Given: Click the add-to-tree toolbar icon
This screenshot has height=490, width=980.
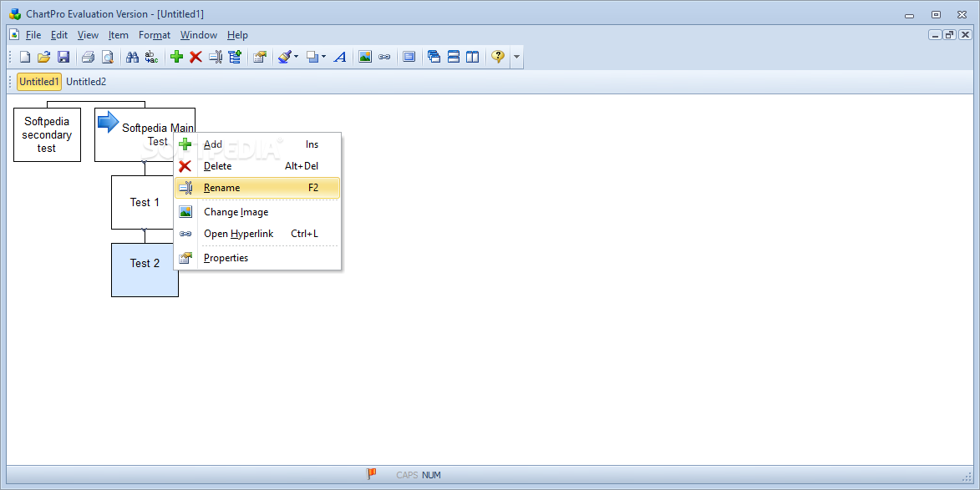Looking at the screenshot, I should pyautogui.click(x=235, y=57).
